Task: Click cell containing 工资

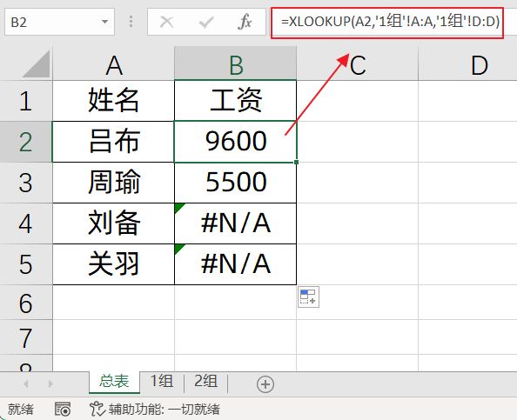Action: tap(235, 101)
